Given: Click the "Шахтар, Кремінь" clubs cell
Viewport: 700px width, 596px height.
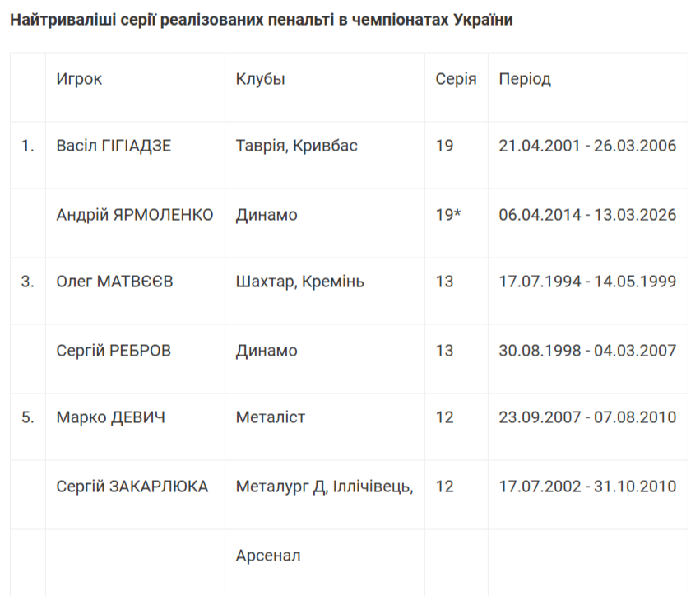Looking at the screenshot, I should tap(299, 282).
